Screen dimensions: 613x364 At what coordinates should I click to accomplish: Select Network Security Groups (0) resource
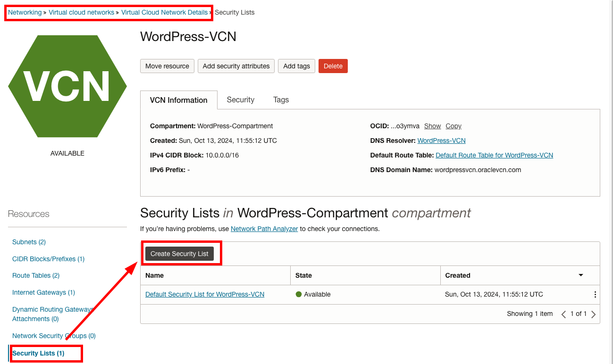coord(54,336)
